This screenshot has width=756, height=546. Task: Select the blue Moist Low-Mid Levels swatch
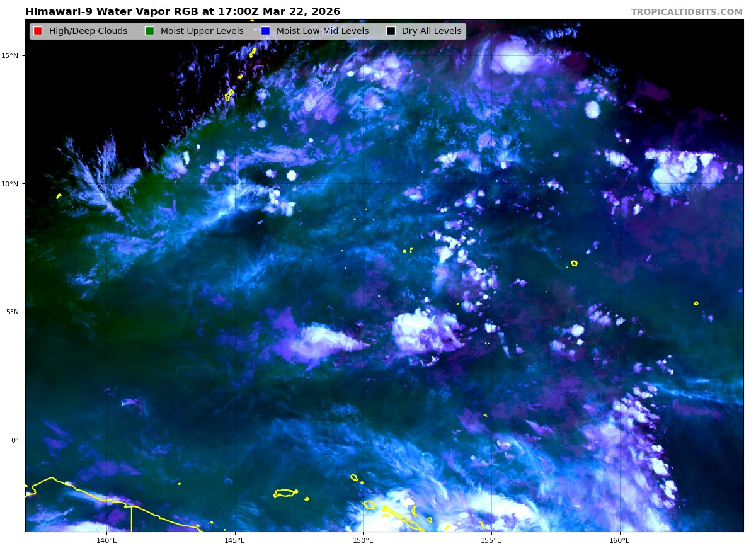[265, 31]
